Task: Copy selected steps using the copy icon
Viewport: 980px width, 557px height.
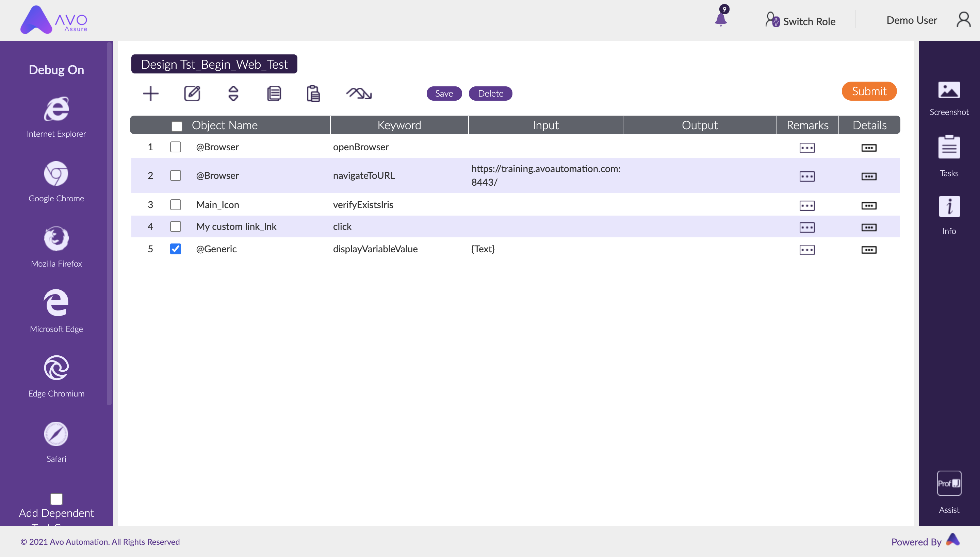Action: point(274,93)
